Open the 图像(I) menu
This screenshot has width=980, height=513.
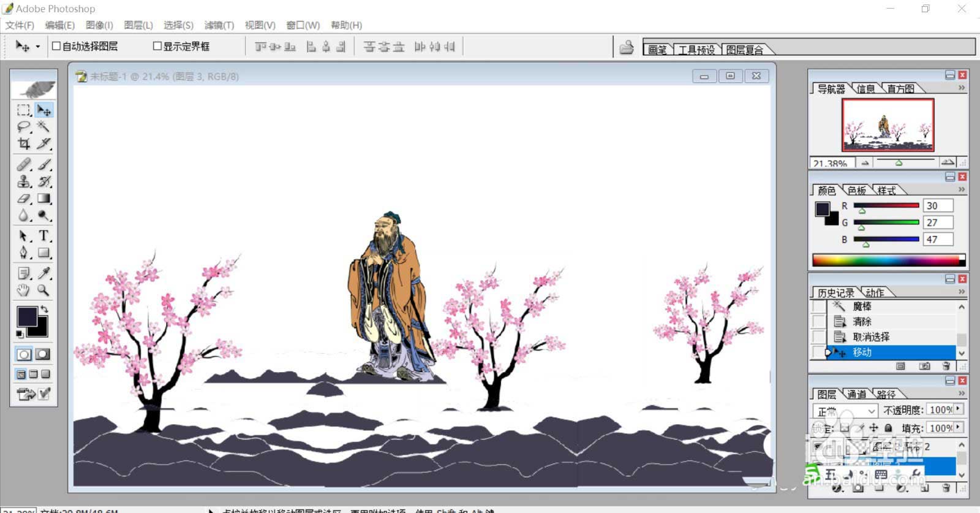click(x=99, y=25)
